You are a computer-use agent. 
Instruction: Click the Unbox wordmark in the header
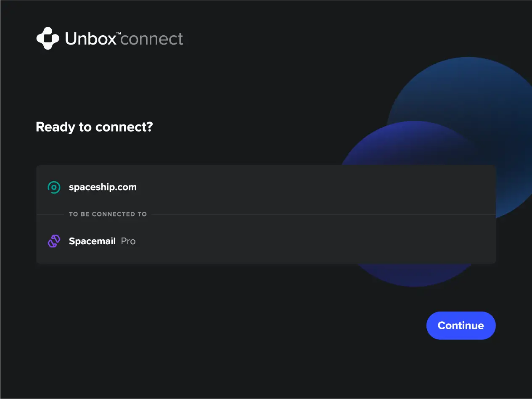click(x=90, y=38)
